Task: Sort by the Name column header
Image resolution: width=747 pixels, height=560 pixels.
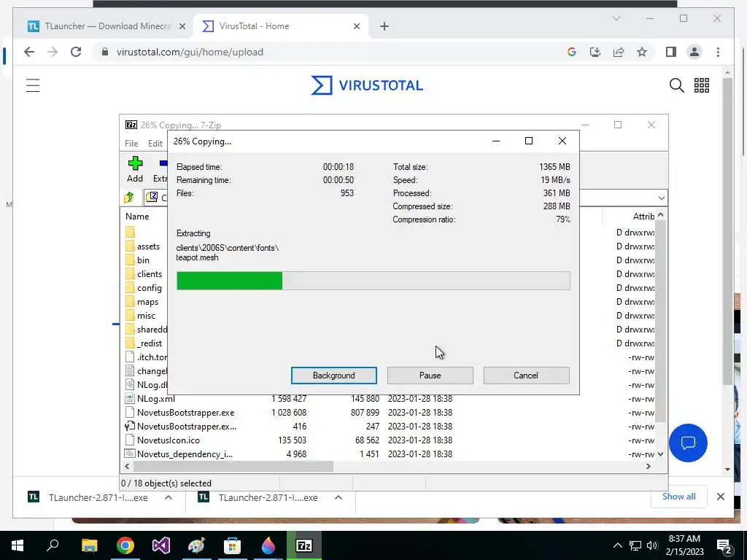Action: point(137,216)
